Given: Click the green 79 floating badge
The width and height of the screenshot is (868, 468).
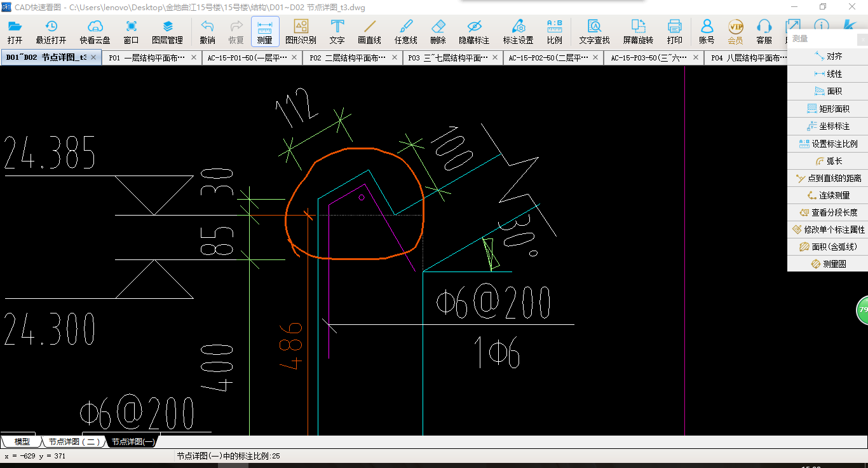Looking at the screenshot, I should (862, 310).
